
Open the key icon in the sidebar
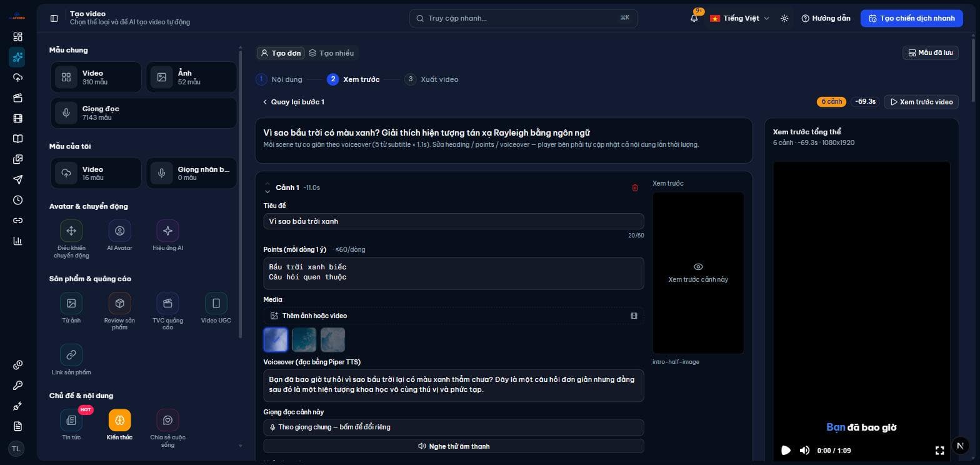[17, 386]
